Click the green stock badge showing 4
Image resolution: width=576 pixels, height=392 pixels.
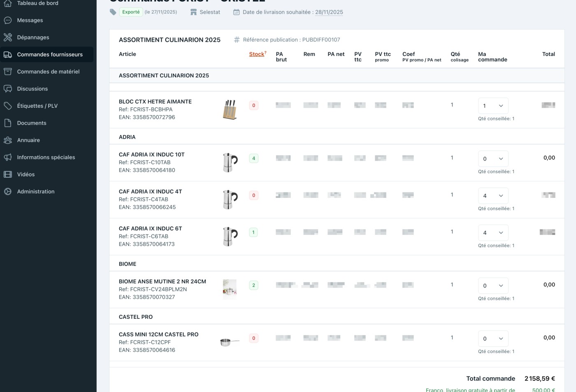pyautogui.click(x=253, y=158)
